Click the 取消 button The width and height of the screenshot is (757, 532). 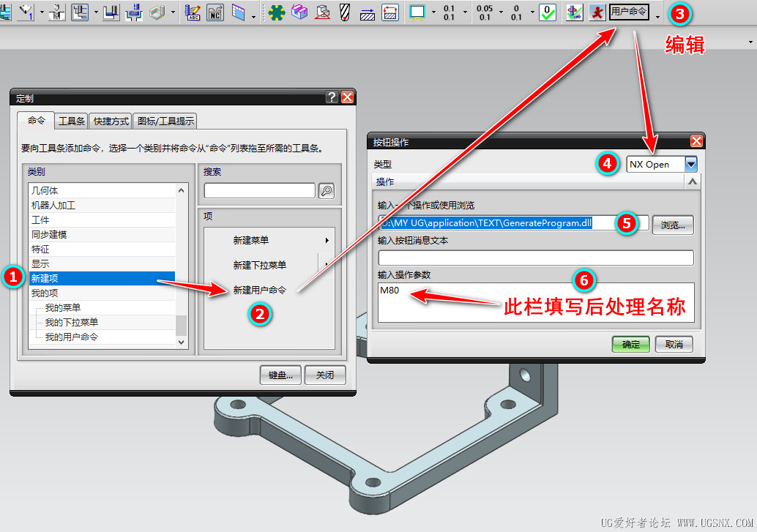pos(674,344)
